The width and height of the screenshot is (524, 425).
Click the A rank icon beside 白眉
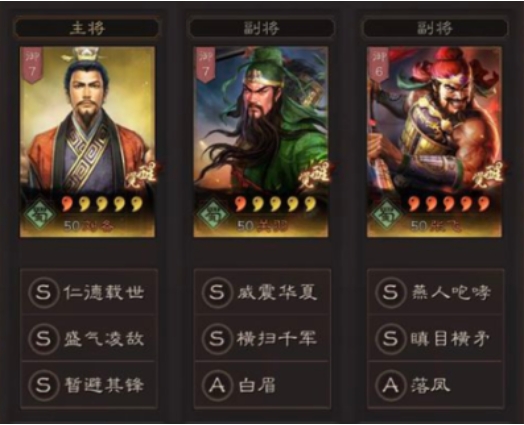click(217, 385)
